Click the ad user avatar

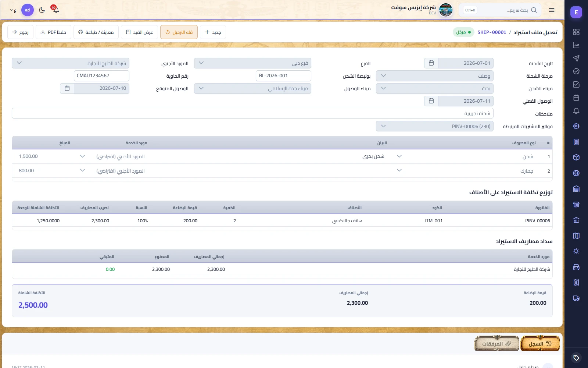(28, 10)
